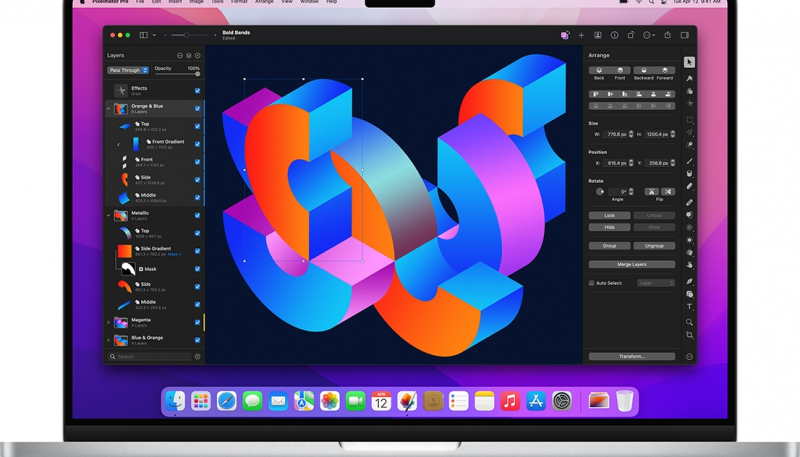Select the Arrange (arrow) tool

(690, 62)
